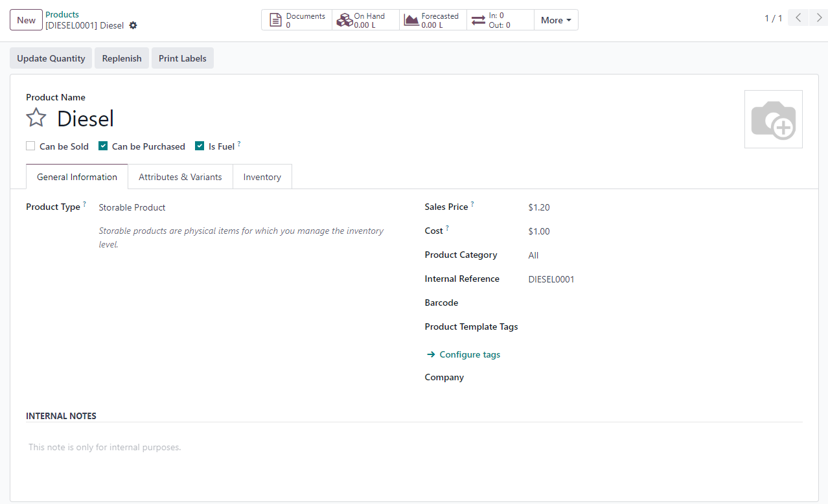Switch to the Attributes & Variants tab
This screenshot has height=504, width=828.
point(180,177)
